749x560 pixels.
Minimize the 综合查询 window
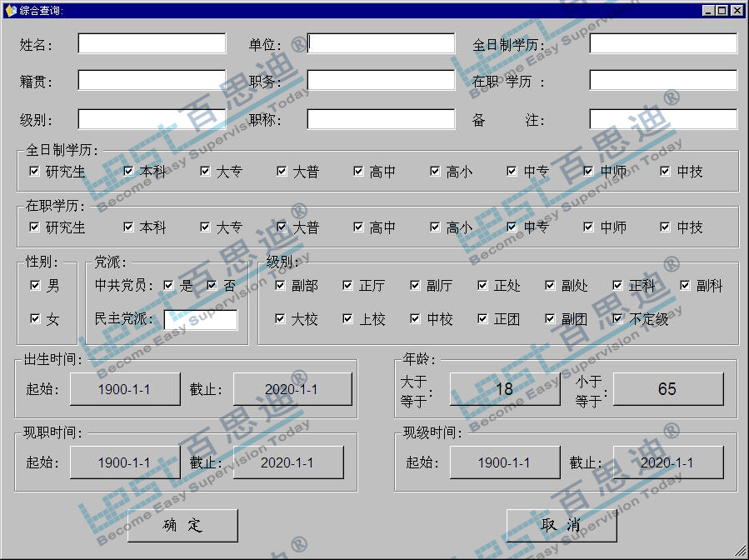click(709, 10)
